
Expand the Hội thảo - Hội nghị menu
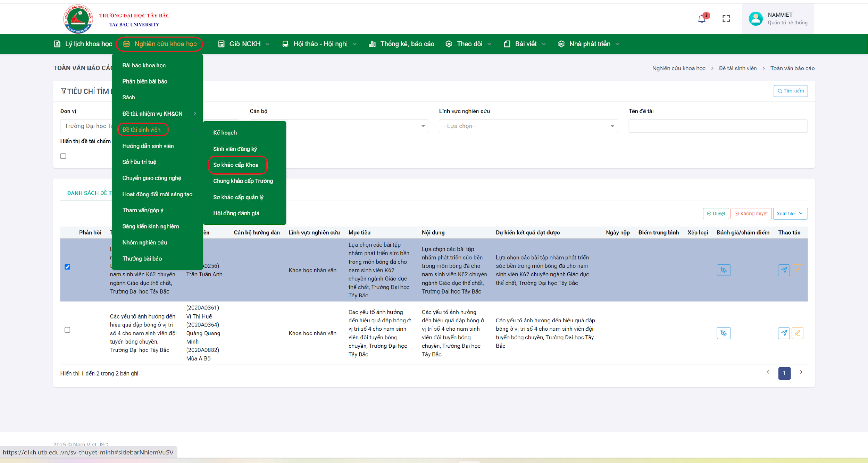319,44
